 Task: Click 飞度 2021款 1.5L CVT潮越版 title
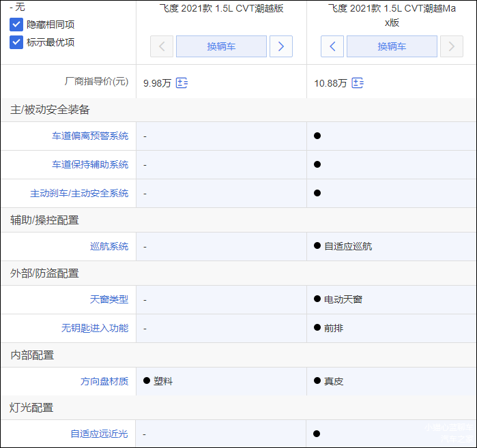point(221,9)
